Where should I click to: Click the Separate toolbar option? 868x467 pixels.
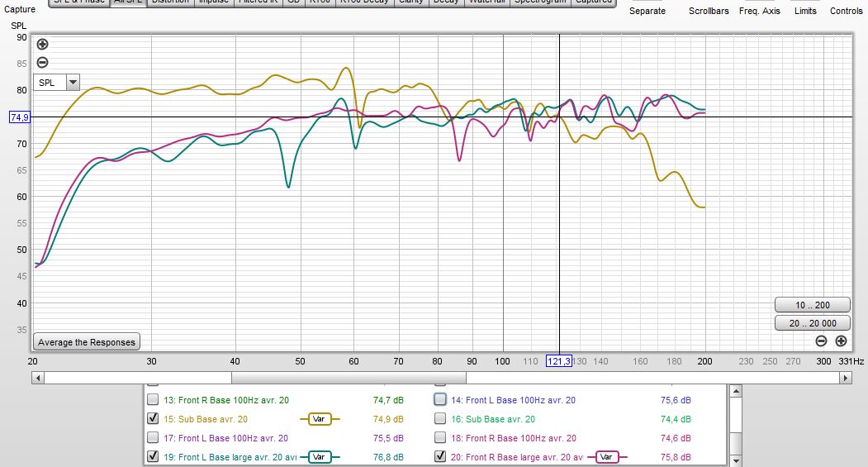click(647, 11)
